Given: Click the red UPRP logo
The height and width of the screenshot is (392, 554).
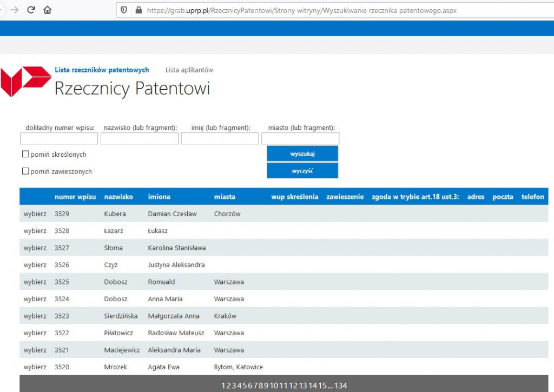Looking at the screenshot, I should [26, 81].
